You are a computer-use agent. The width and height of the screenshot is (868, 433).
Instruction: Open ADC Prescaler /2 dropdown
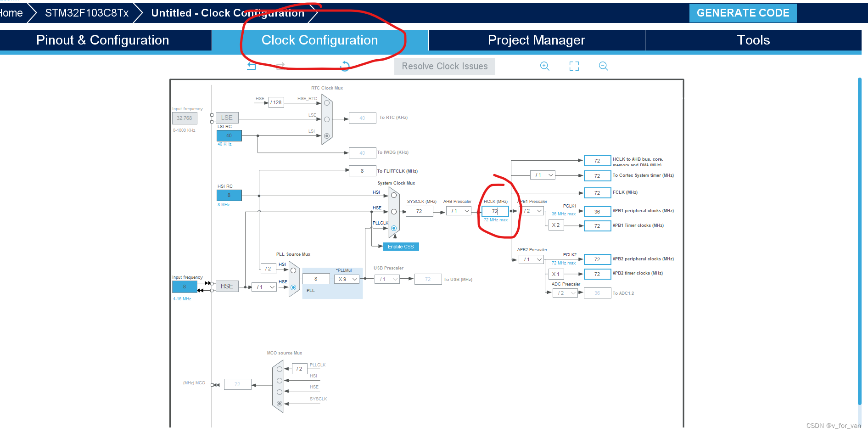coord(565,293)
